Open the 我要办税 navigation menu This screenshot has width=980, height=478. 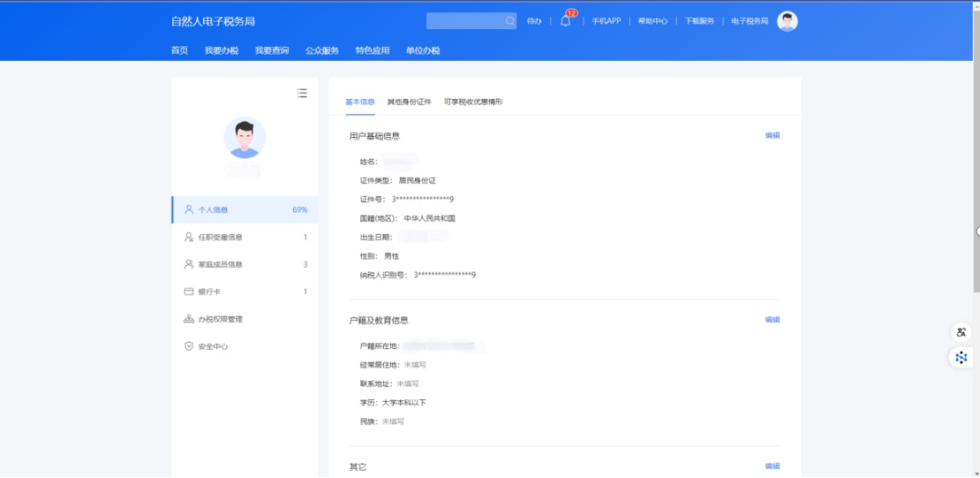[221, 51]
